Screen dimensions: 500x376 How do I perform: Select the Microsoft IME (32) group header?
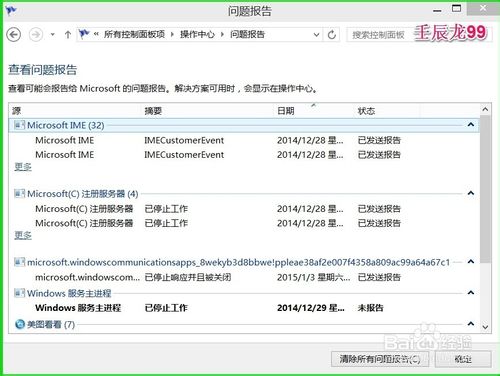(x=244, y=125)
